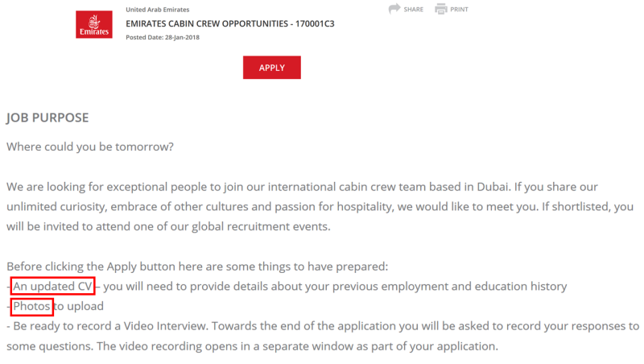644x364 pixels.
Task: Click the 'to upload' text after Photos
Action: click(x=79, y=306)
